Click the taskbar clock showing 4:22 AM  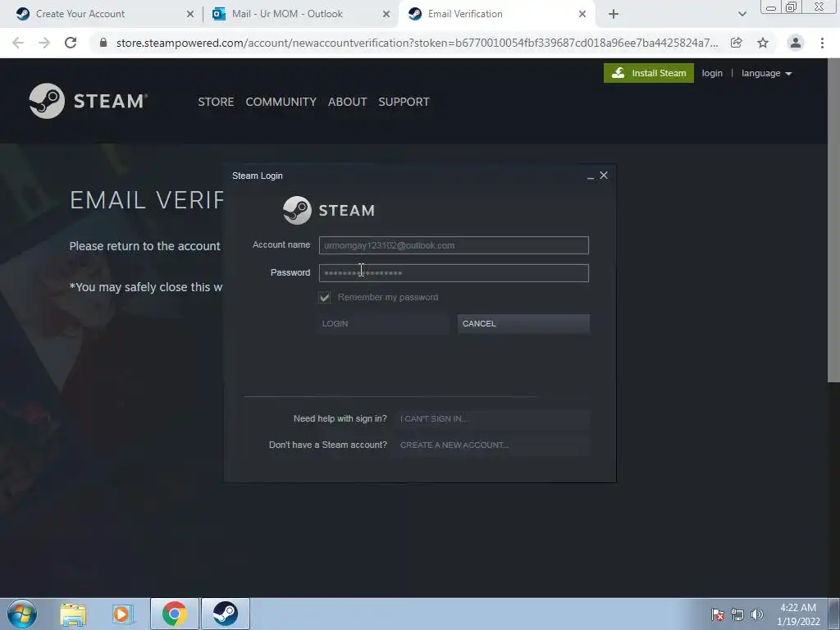tap(798, 614)
